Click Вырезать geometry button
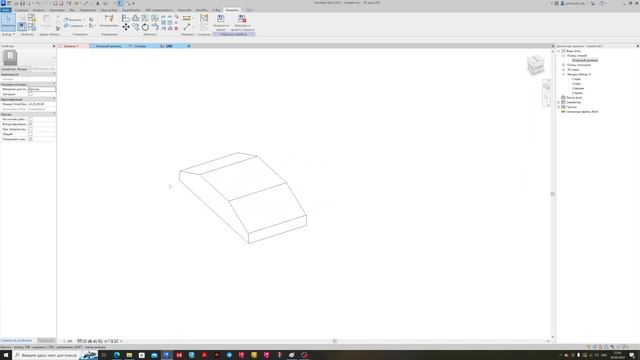This screenshot has width=640, height=360. point(73,20)
